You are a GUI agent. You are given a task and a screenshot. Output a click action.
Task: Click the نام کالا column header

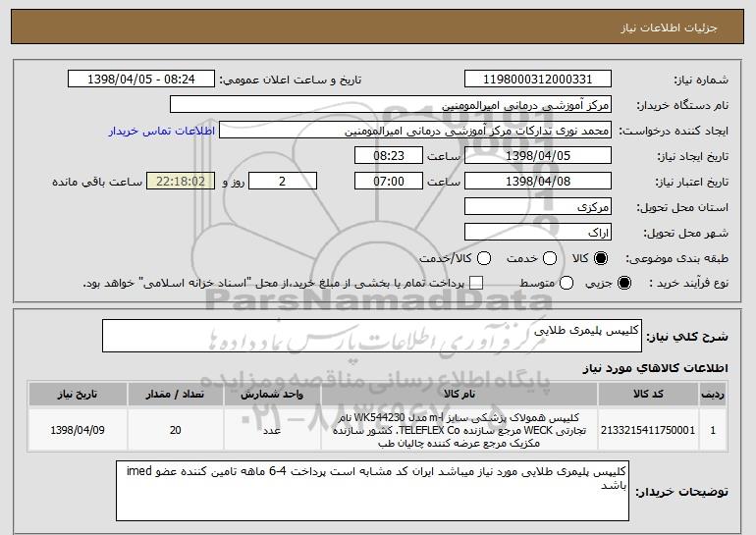[459, 395]
